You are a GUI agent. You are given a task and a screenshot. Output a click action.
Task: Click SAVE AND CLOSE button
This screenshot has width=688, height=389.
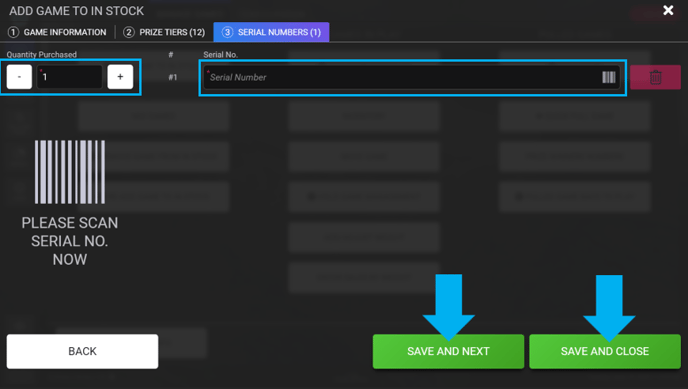click(x=605, y=351)
